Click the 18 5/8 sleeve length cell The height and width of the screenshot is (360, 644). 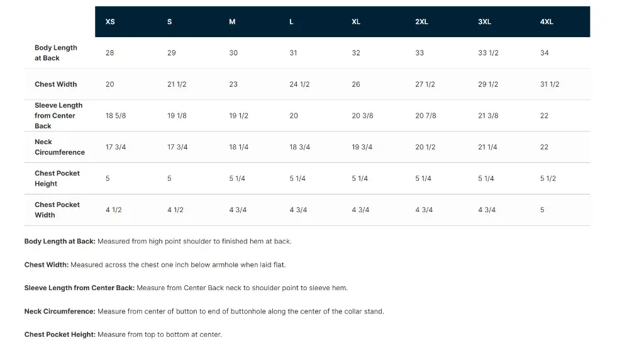(116, 116)
